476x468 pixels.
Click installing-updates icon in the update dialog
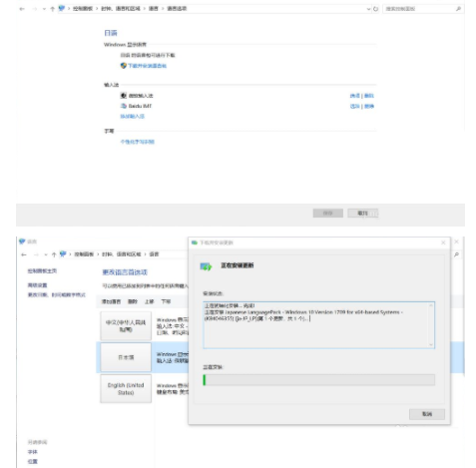[x=206, y=266]
